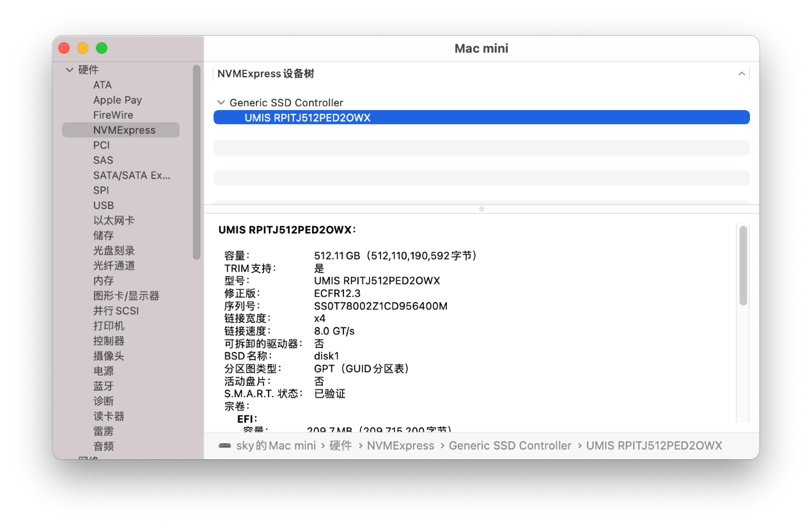
Task: Click the 活动盘片 label
Action: pos(247,381)
